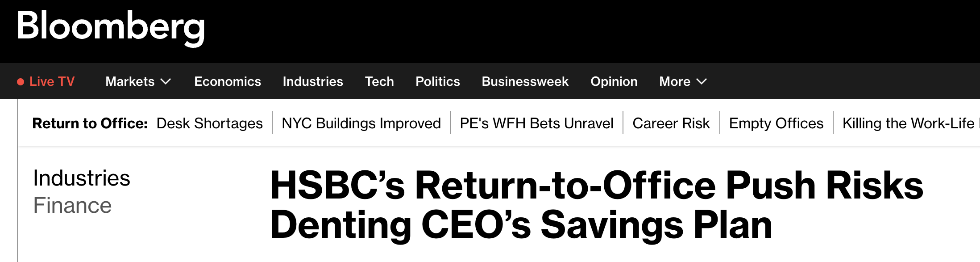This screenshot has height=262, width=980.
Task: Expand the More dropdown chevron
Action: point(702,81)
